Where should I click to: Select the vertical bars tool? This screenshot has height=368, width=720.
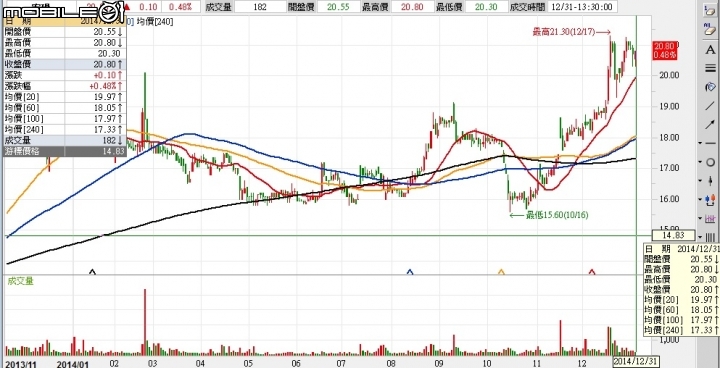711,237
